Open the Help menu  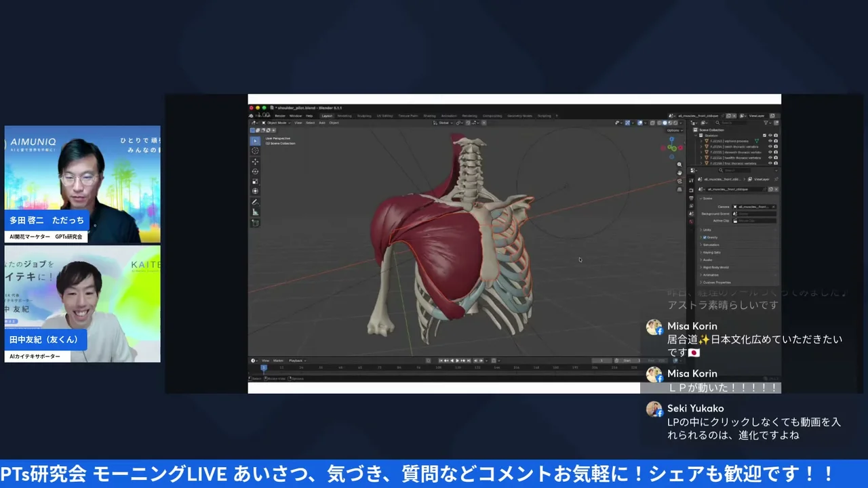tap(309, 116)
